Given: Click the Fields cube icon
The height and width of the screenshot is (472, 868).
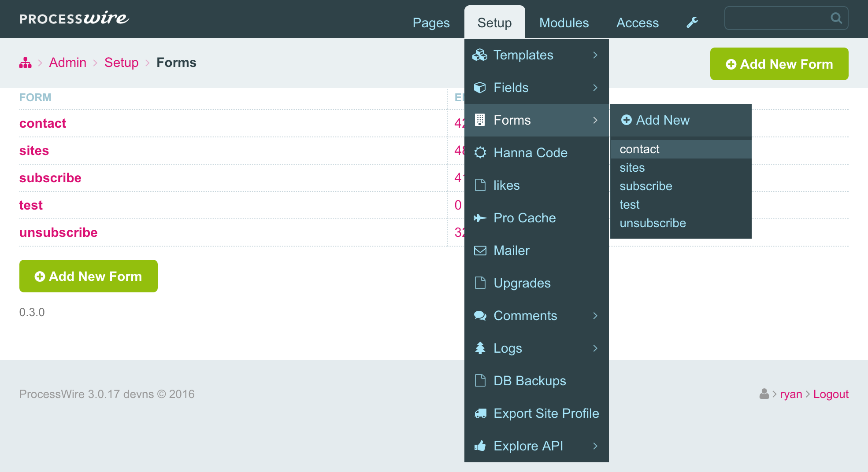Looking at the screenshot, I should click(x=480, y=88).
